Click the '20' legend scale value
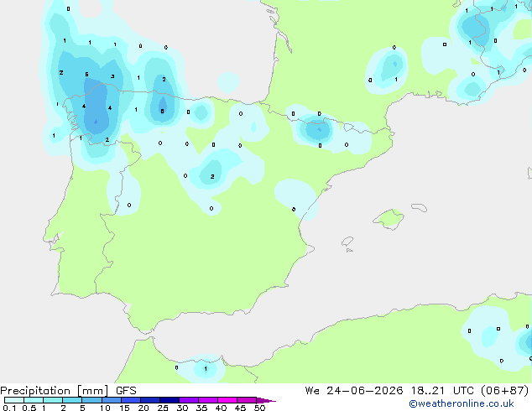The height and width of the screenshot is (411, 532). (x=143, y=408)
